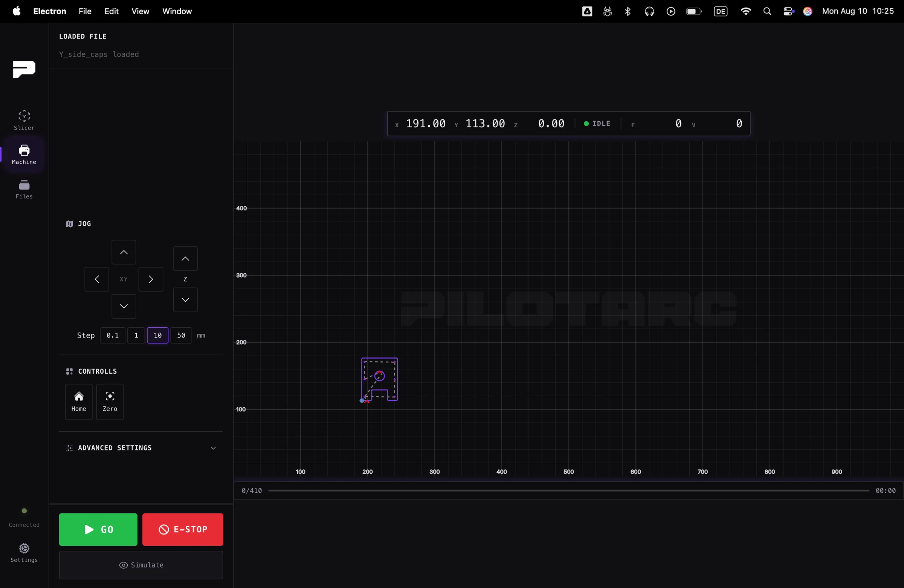
Task: Jog Z axis up arrow
Action: pyautogui.click(x=185, y=259)
